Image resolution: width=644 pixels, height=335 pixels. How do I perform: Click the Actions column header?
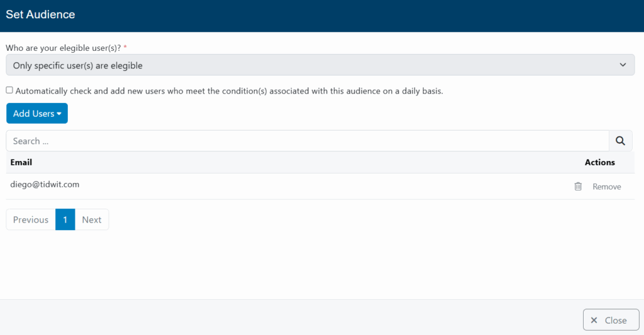(599, 162)
